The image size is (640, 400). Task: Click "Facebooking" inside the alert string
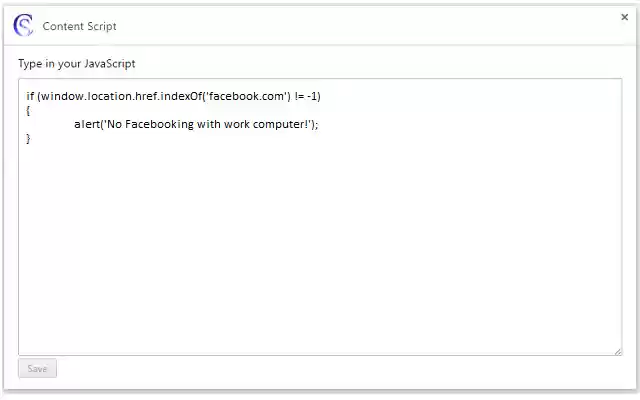coord(159,124)
